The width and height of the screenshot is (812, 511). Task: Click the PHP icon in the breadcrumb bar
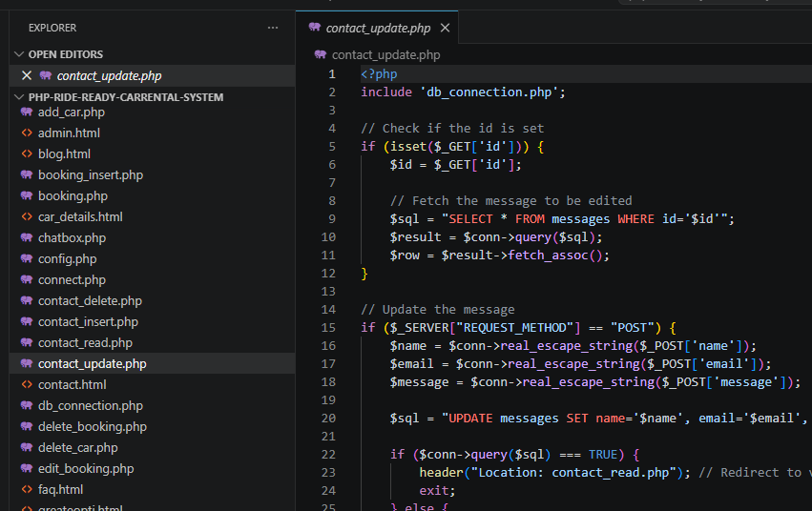tap(322, 55)
